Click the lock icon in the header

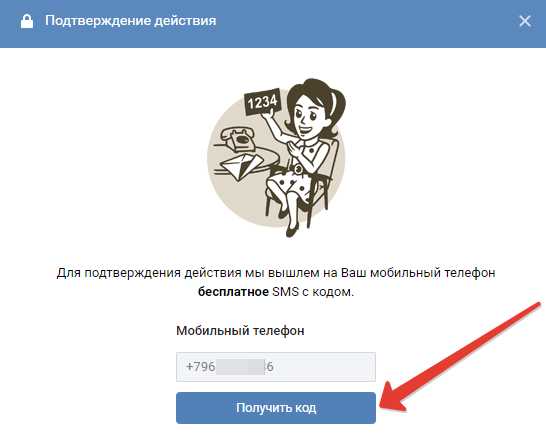[x=27, y=21]
